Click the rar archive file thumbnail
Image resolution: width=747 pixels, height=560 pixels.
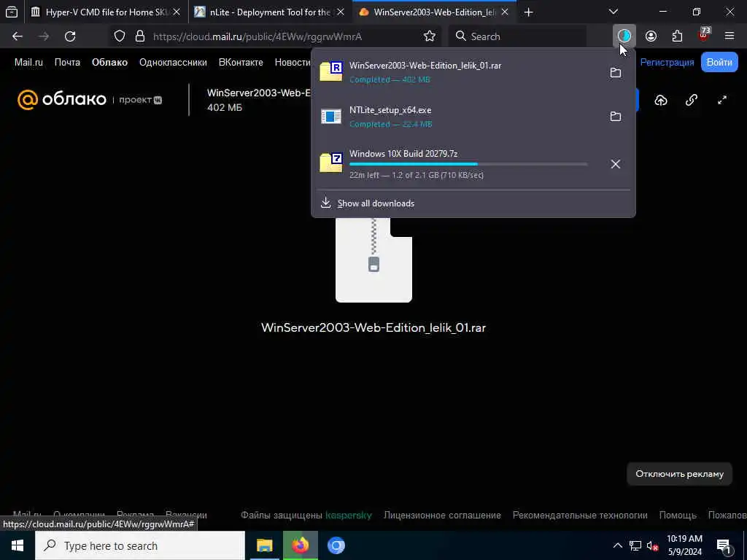(x=373, y=260)
